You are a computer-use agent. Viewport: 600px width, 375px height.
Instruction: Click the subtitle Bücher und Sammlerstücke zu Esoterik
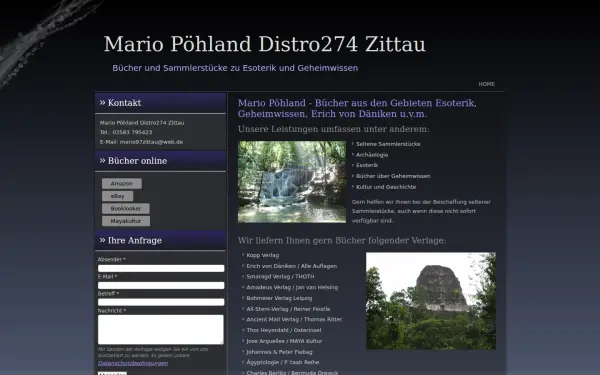tap(235, 68)
